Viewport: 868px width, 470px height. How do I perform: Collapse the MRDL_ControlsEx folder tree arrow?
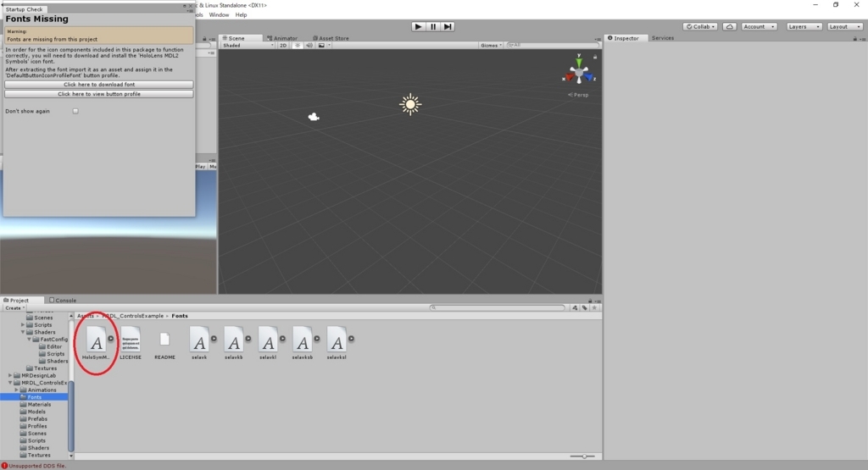[x=10, y=383]
